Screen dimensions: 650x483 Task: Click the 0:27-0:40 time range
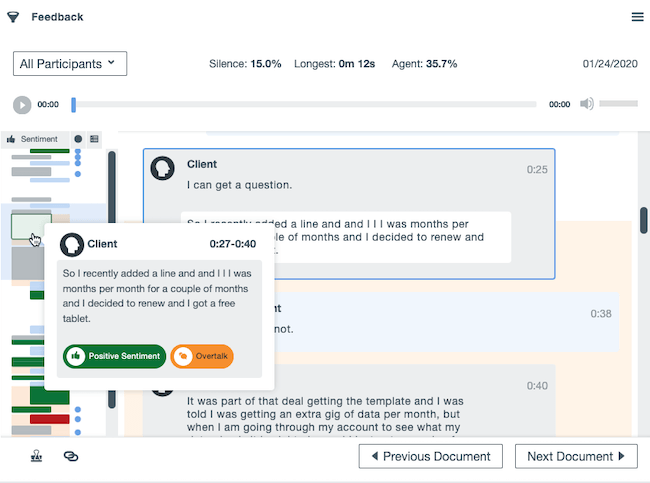233,244
